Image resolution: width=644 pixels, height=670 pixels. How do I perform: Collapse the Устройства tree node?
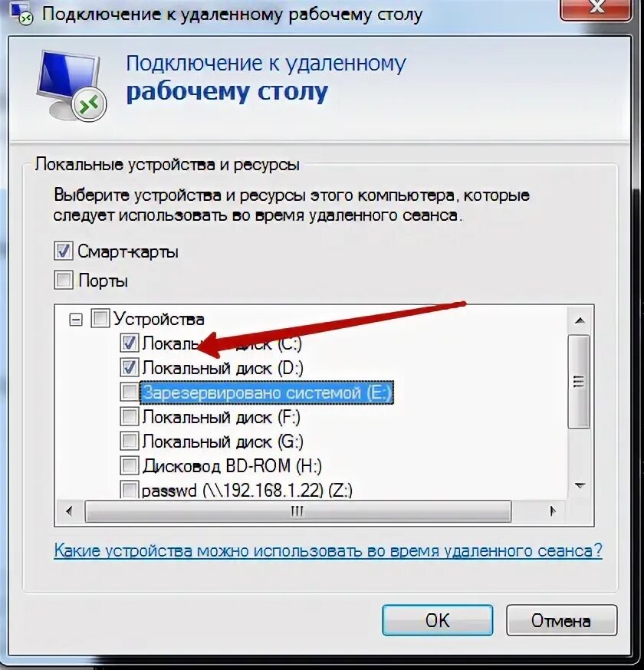tap(76, 319)
